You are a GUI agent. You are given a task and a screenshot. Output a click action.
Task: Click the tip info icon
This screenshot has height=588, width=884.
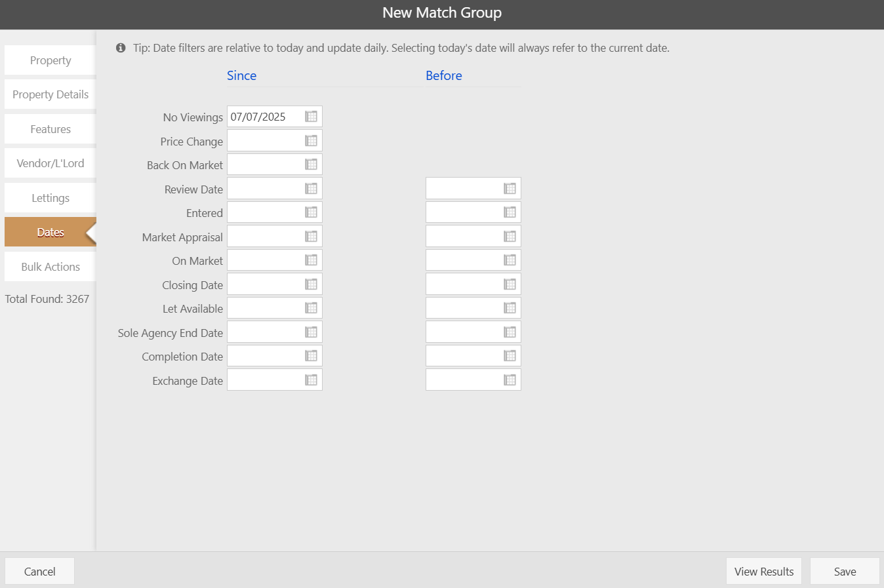121,48
